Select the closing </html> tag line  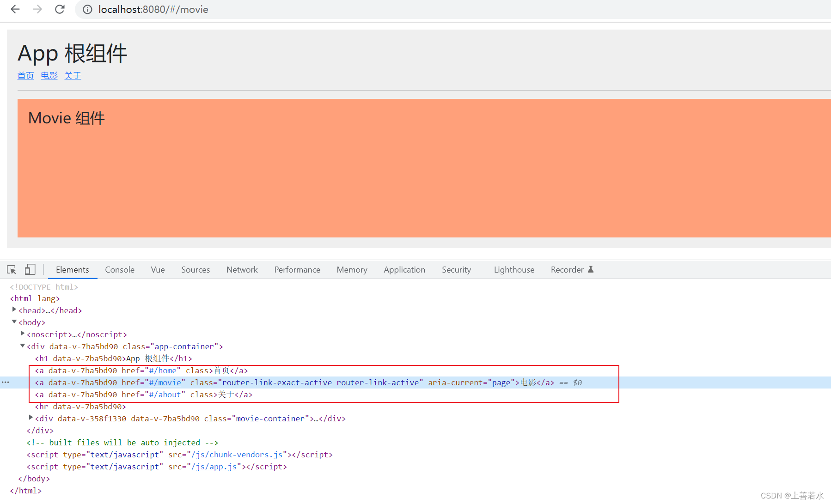coord(25,491)
